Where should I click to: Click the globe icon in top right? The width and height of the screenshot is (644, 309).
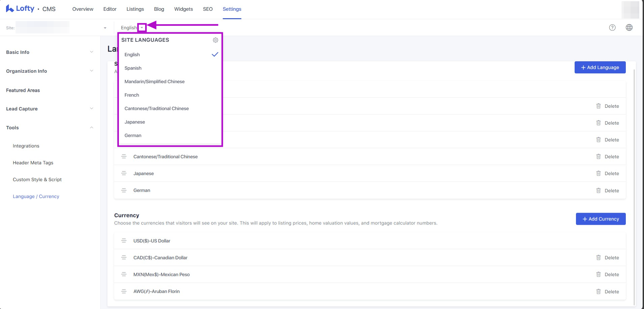tap(629, 28)
